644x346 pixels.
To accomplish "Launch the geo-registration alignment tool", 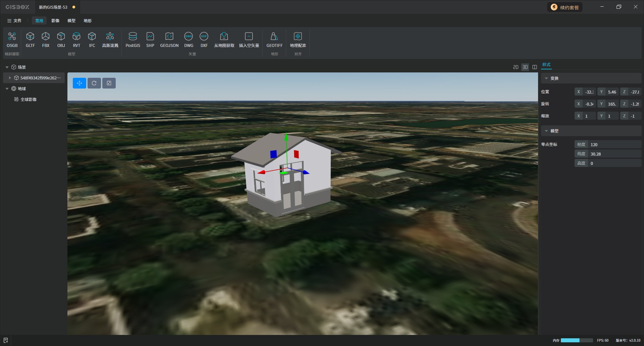I will pos(298,40).
